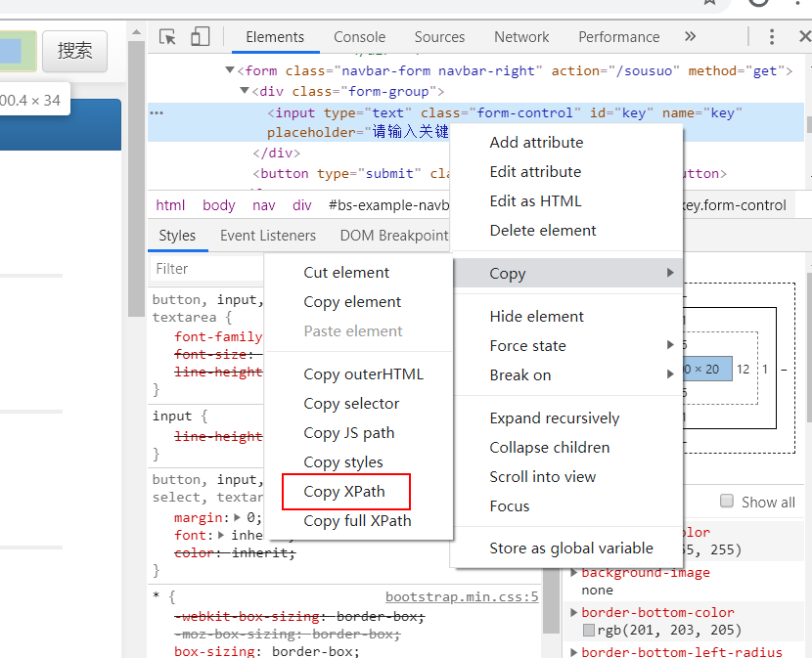Screen dimensions: 812x658
Task: Choose Copy JS path
Action: 349,433
